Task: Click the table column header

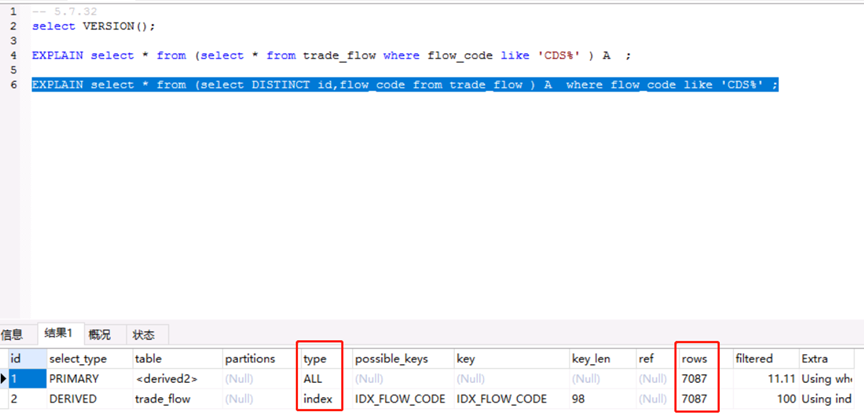Action: click(x=177, y=358)
